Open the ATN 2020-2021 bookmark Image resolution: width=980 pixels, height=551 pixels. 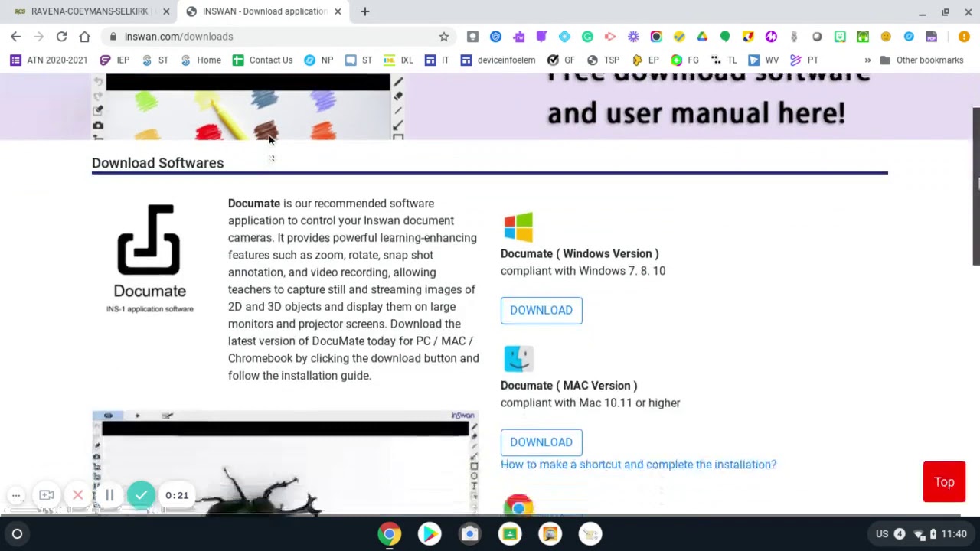coord(49,60)
